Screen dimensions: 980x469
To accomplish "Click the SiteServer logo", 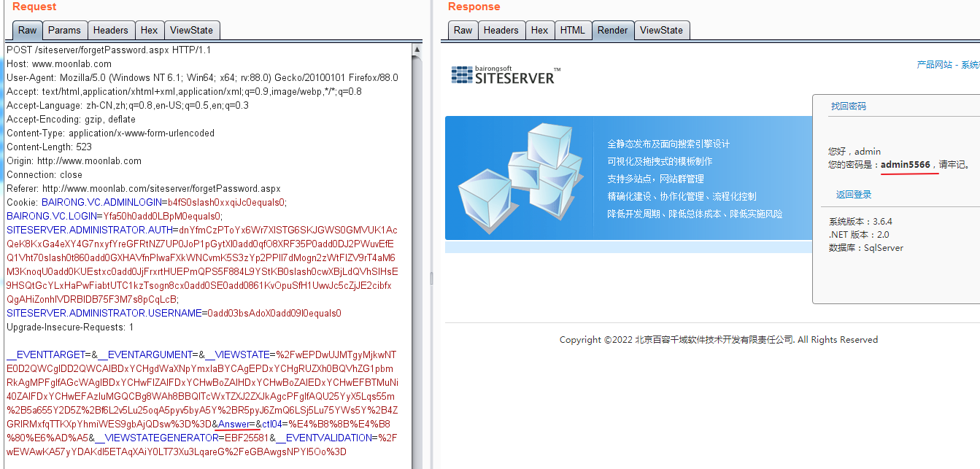I will click(506, 74).
